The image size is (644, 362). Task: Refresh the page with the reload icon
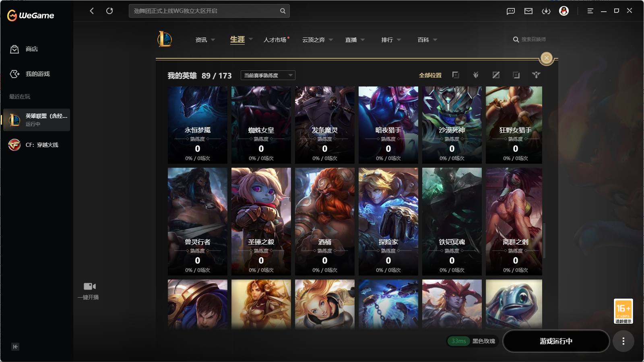tap(109, 11)
